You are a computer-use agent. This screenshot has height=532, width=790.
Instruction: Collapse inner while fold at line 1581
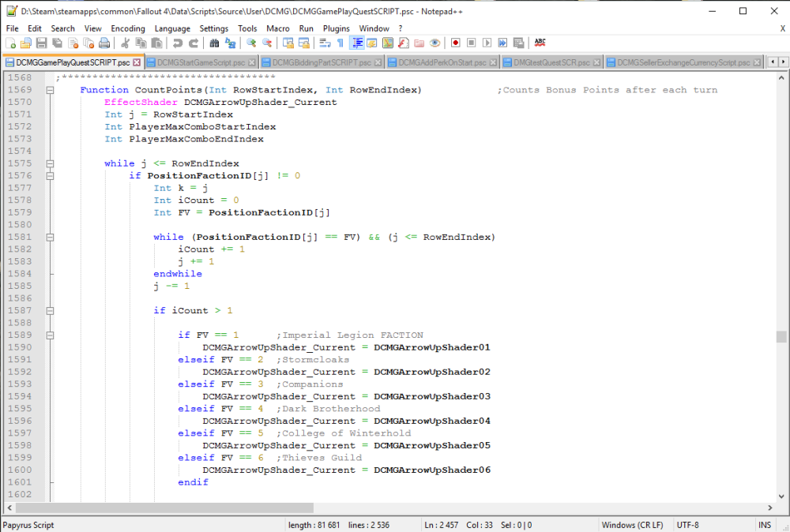click(50, 237)
